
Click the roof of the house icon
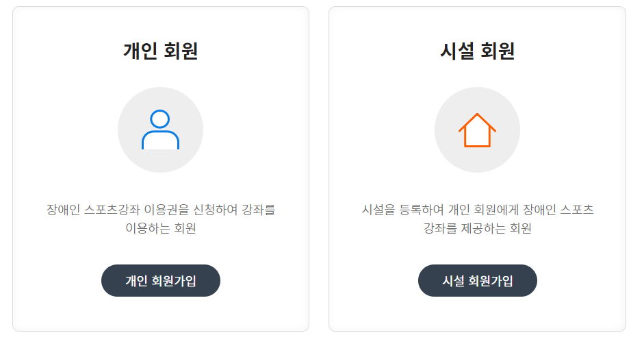click(x=477, y=122)
